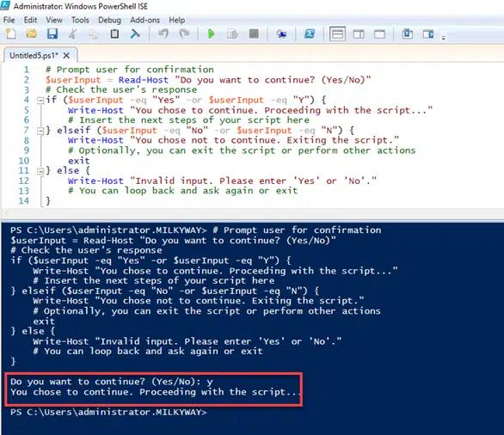Undo the last edit

[x=163, y=34]
